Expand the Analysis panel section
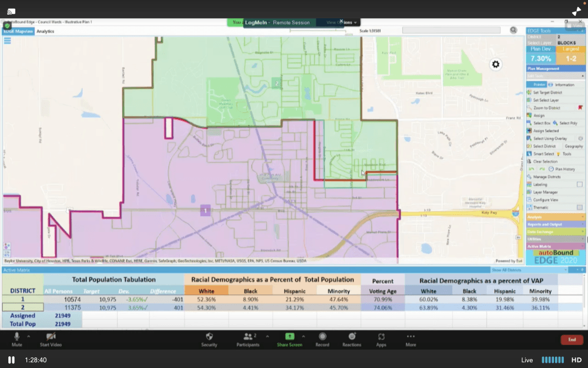The width and height of the screenshot is (588, 368). tap(556, 217)
